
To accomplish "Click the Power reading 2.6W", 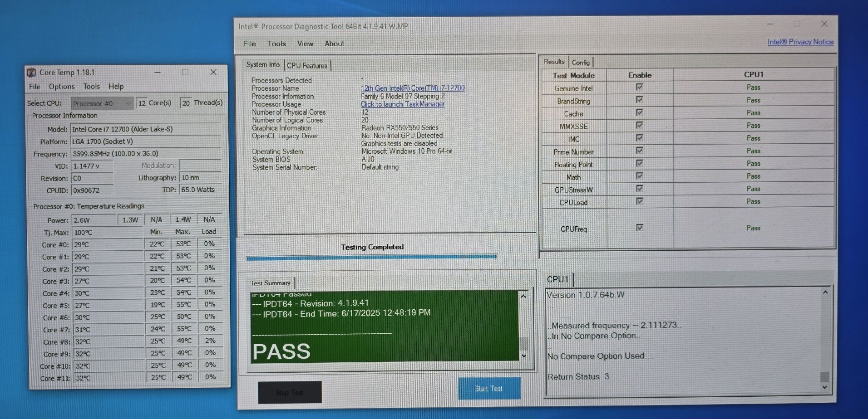I will [x=94, y=220].
